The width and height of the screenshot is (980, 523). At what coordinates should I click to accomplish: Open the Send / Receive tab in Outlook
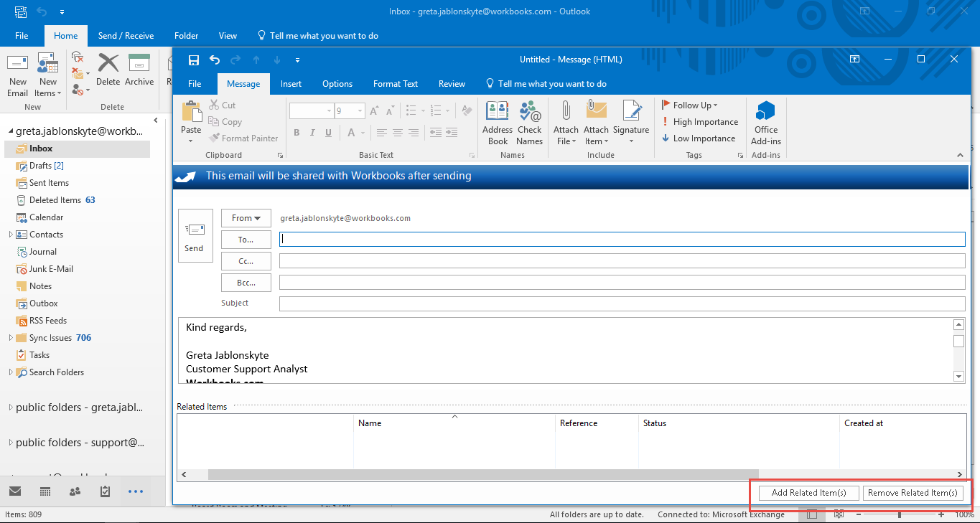[126, 36]
